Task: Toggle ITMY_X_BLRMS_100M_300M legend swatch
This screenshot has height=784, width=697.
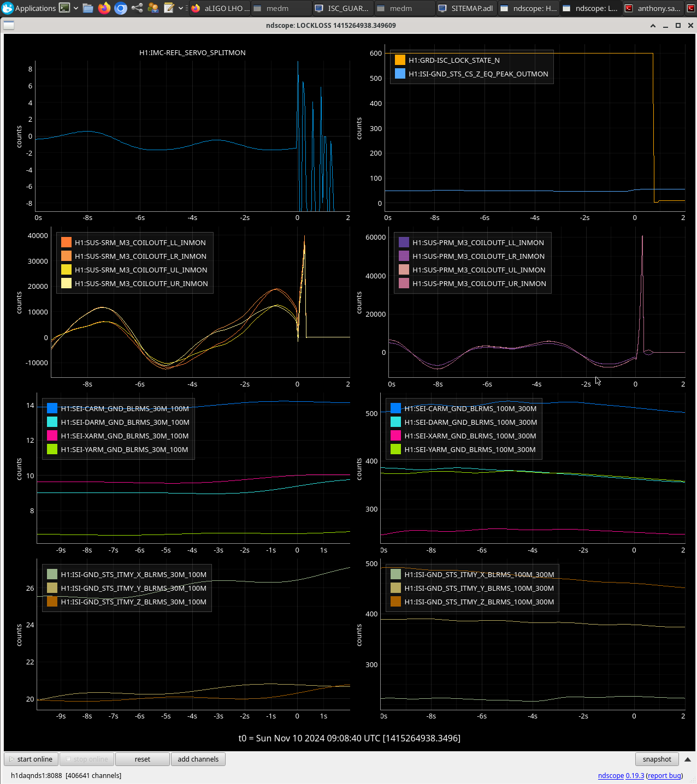Action: (395, 574)
